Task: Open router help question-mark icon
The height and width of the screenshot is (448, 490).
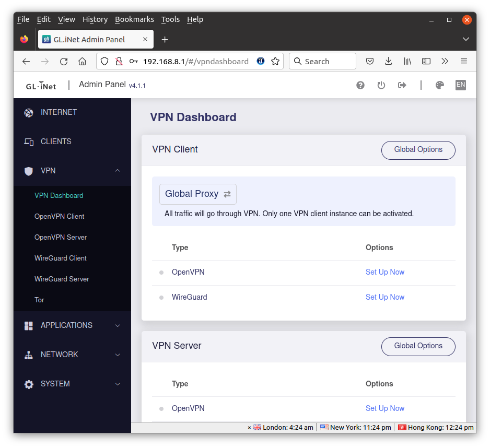Action: tap(360, 85)
